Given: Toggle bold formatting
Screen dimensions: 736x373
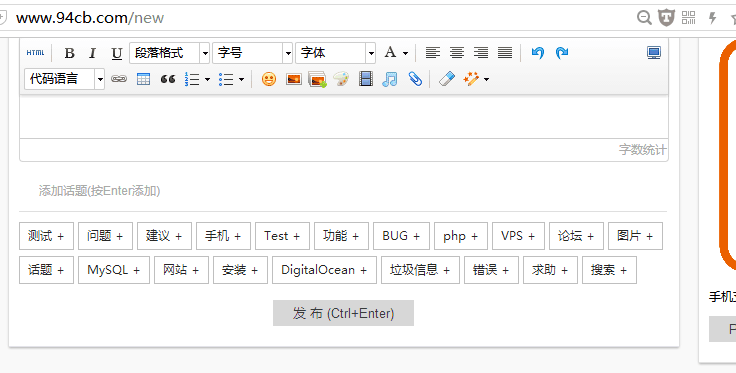Looking at the screenshot, I should 69,53.
